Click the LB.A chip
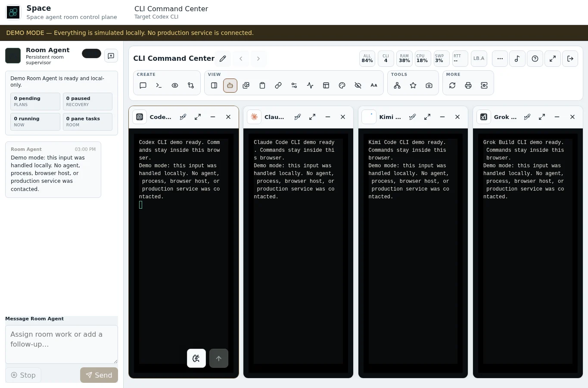Screen dimensions: 588x388 [479, 59]
